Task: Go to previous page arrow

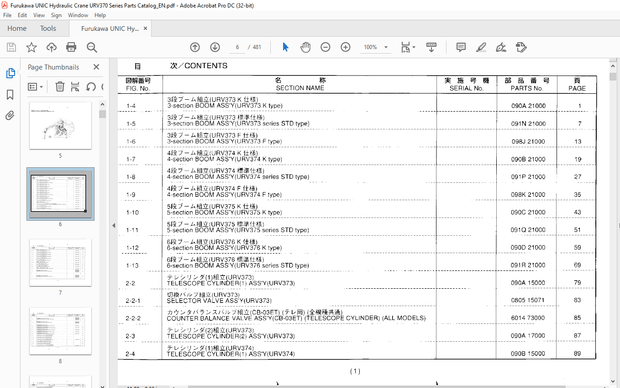Action: pos(195,47)
